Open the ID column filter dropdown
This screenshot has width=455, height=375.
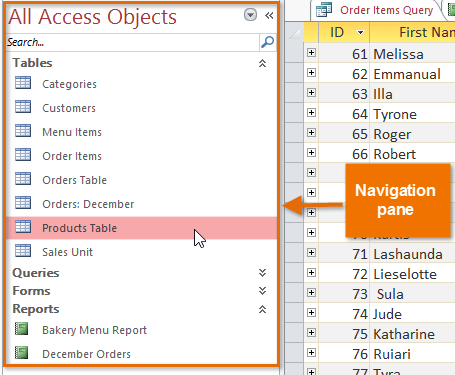coord(360,32)
